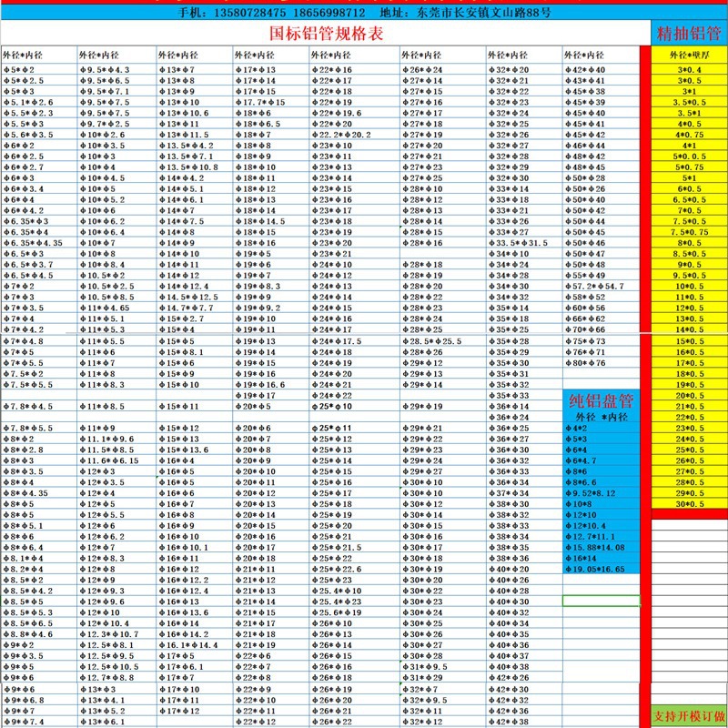Click the 支持开模订做 green cell
Image resolution: width=728 pixels, height=728 pixels.
(689, 716)
